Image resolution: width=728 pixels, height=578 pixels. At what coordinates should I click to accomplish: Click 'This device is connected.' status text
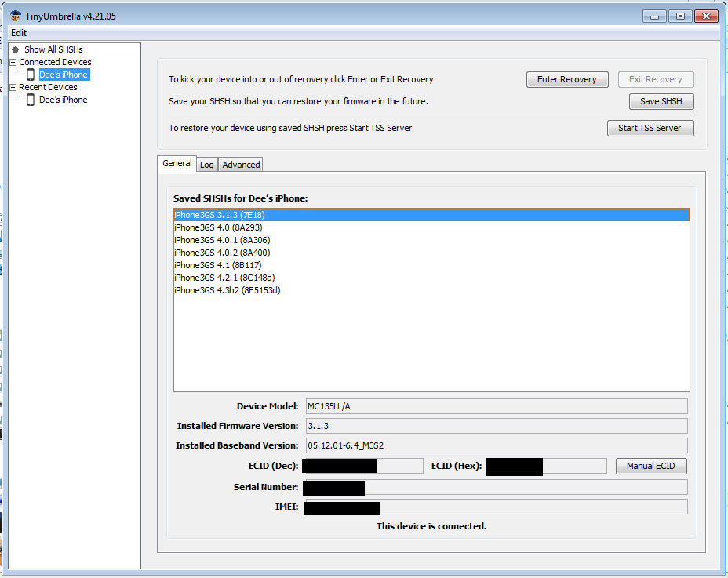click(431, 526)
